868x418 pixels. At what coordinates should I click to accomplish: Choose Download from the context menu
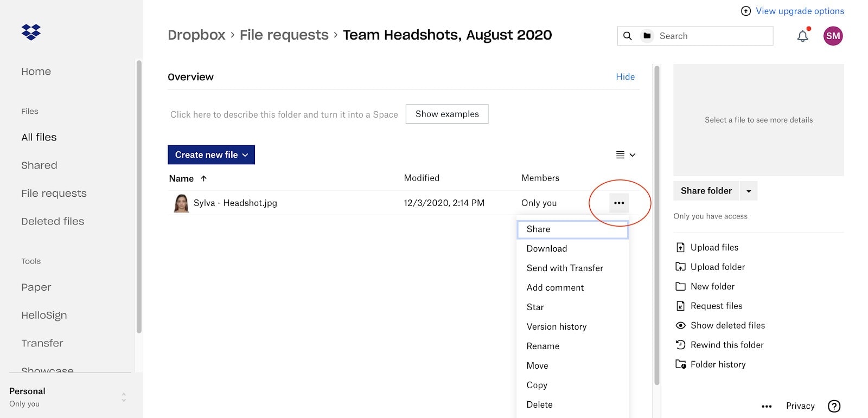[x=572, y=249]
